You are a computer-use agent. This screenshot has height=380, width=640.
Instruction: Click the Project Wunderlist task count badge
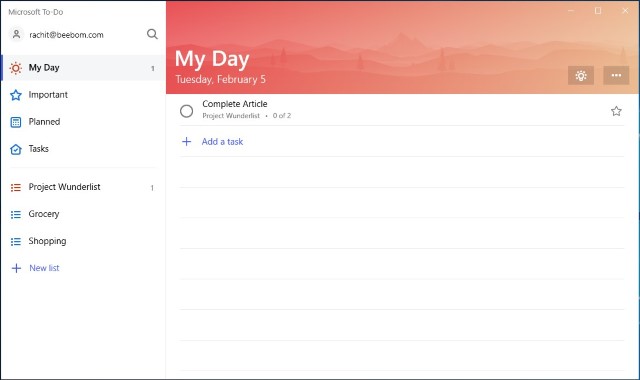click(152, 188)
